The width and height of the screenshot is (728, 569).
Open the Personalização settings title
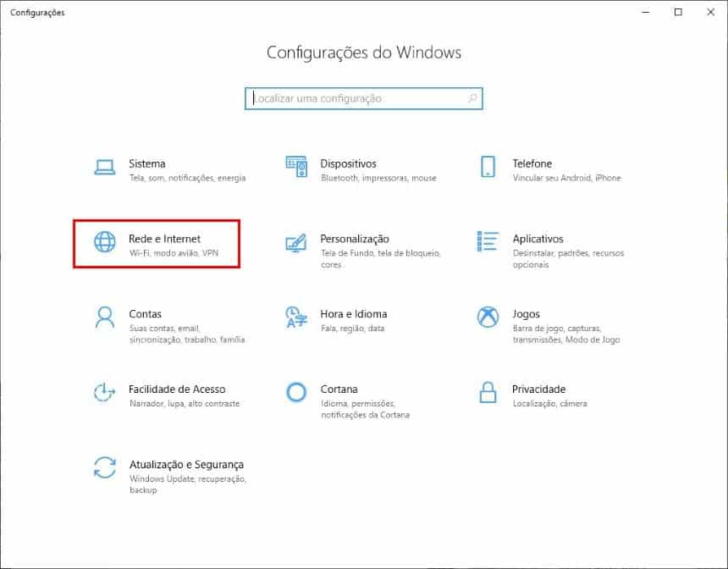pyautogui.click(x=355, y=239)
